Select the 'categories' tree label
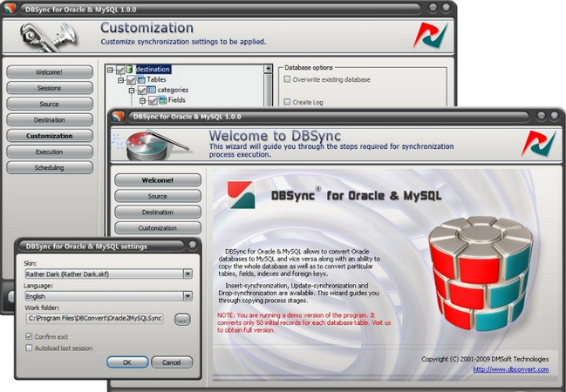Image resolution: width=566 pixels, height=392 pixels. pos(173,90)
